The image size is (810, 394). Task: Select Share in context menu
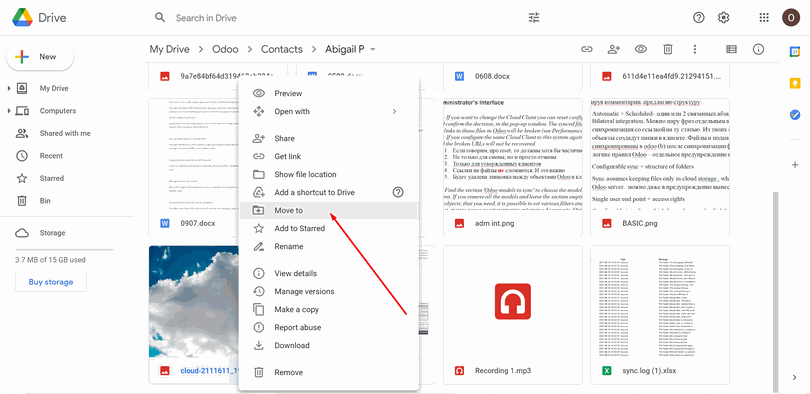pos(329,138)
